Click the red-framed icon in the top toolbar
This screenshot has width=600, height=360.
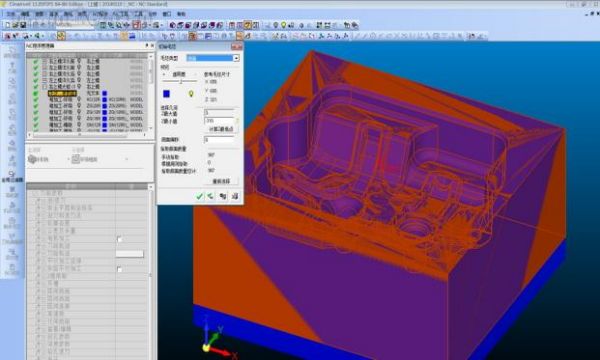pyautogui.click(x=137, y=25)
